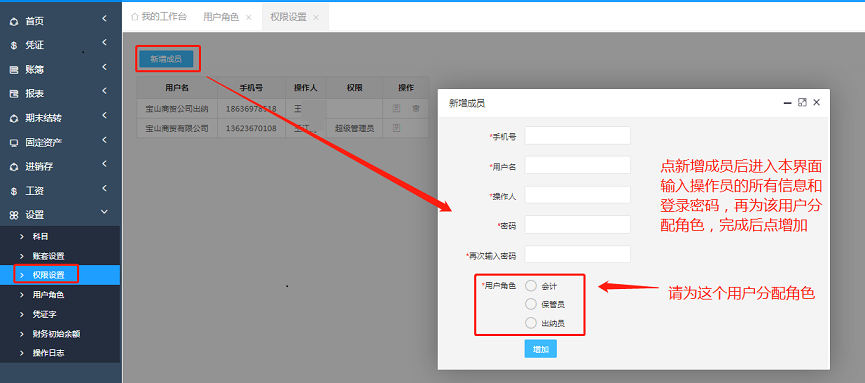
Task: Switch to the 我的工作台 tab
Action: [x=159, y=17]
